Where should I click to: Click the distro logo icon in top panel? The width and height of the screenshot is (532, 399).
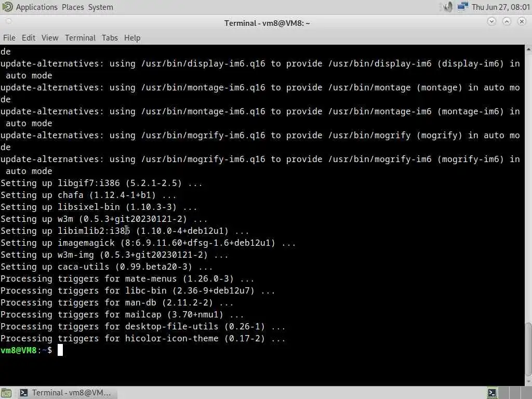pos(7,7)
